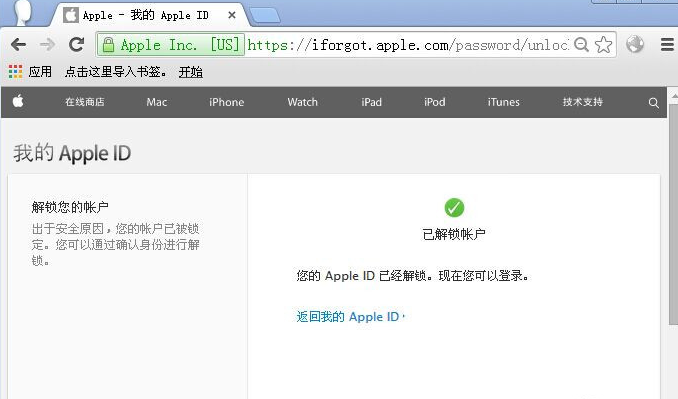Image resolution: width=678 pixels, height=399 pixels.
Task: Open 技术支持 in navigation bar
Action: pyautogui.click(x=582, y=102)
